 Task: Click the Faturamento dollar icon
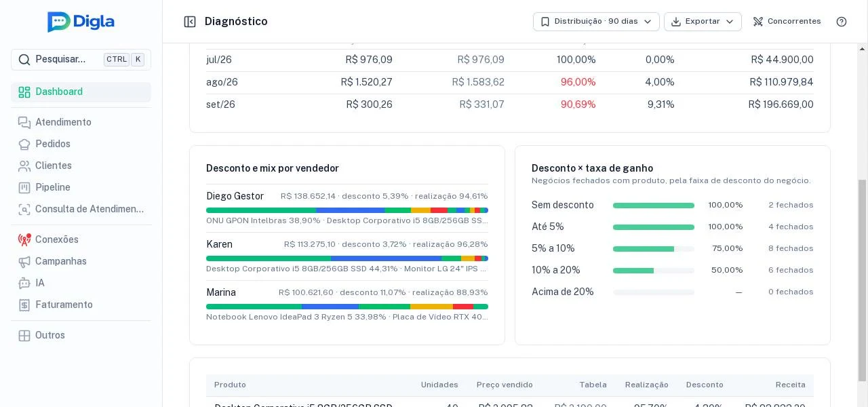tap(24, 305)
